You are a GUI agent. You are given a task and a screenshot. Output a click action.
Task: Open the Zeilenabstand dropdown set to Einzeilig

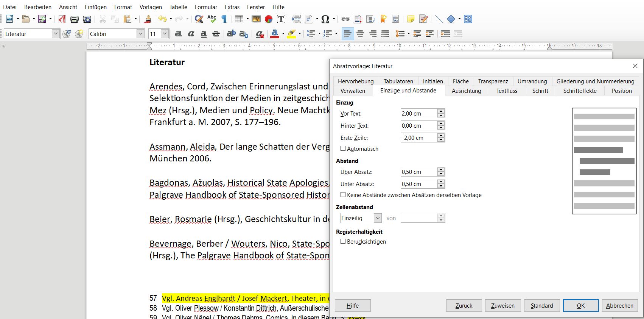point(378,218)
